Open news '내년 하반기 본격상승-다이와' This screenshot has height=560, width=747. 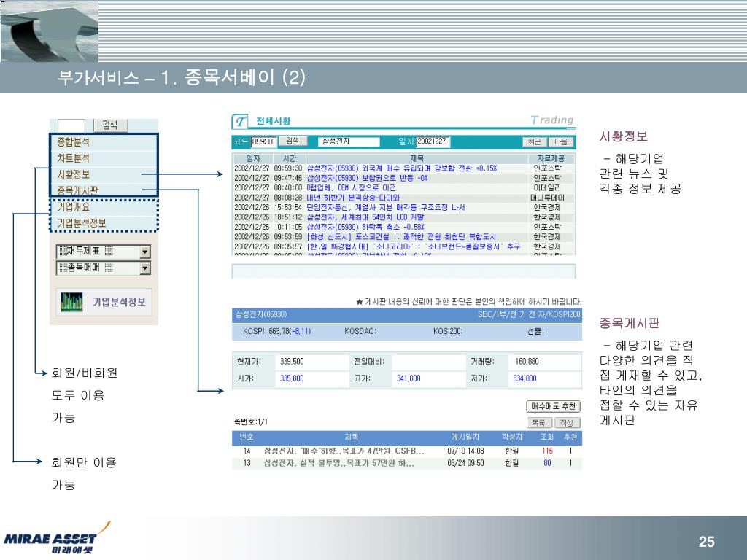pyautogui.click(x=354, y=198)
